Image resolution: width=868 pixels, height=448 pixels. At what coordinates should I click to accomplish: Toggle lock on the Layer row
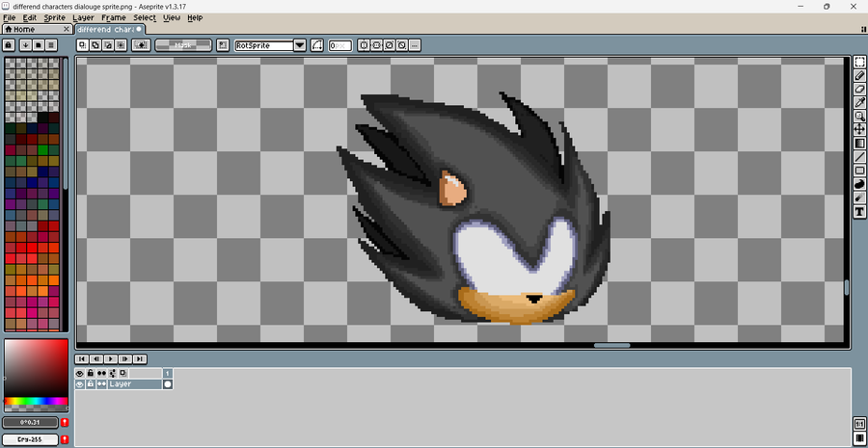click(x=91, y=384)
